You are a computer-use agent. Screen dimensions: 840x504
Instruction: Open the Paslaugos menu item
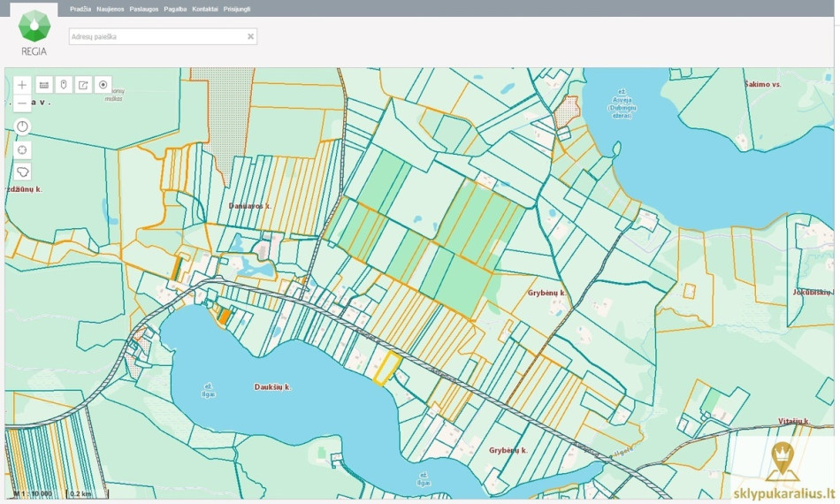point(144,9)
